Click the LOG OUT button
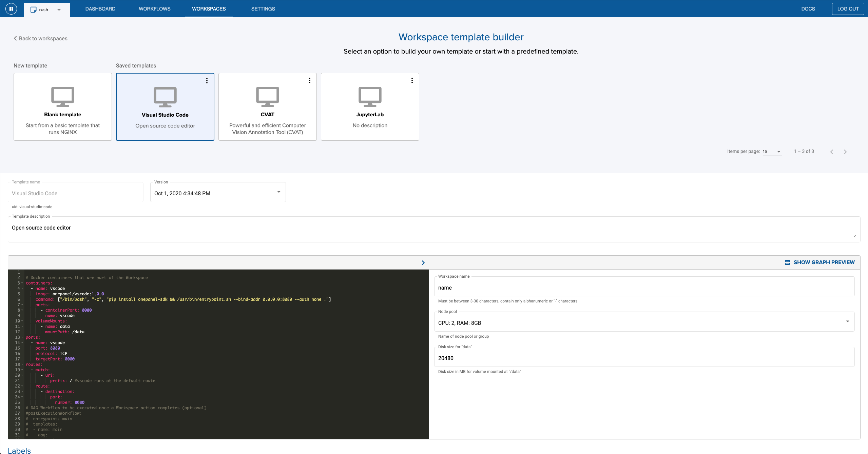 [x=848, y=9]
